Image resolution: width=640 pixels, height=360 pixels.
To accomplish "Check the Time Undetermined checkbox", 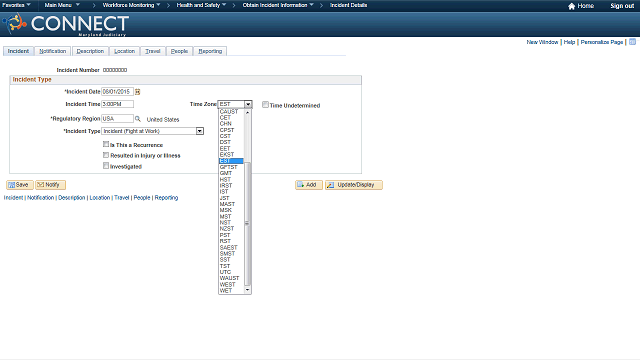I will coord(265,105).
